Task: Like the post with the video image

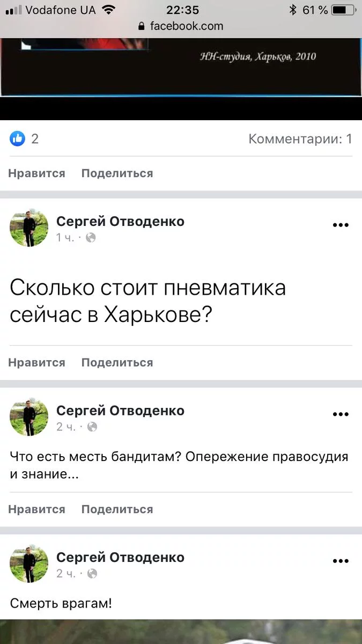Action: coord(36,173)
